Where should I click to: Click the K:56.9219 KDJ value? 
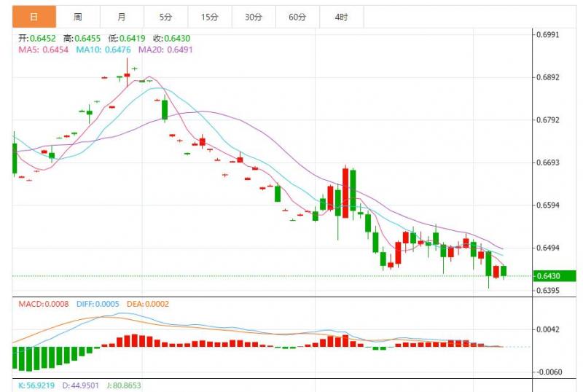click(36, 385)
